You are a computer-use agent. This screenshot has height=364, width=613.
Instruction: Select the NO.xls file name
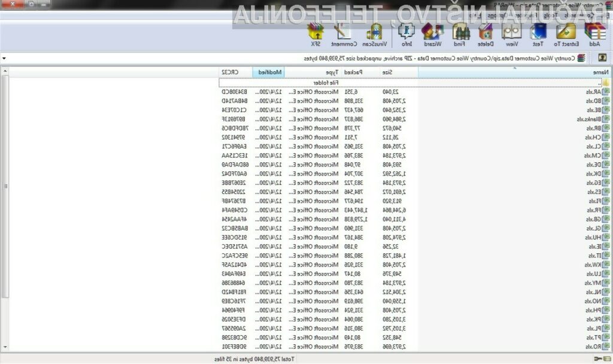593,301
